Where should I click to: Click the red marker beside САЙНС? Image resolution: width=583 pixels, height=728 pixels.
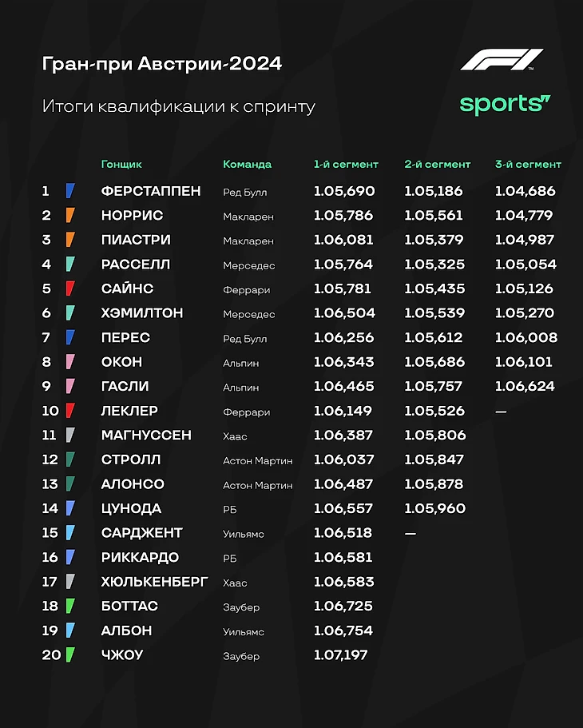[x=70, y=288]
